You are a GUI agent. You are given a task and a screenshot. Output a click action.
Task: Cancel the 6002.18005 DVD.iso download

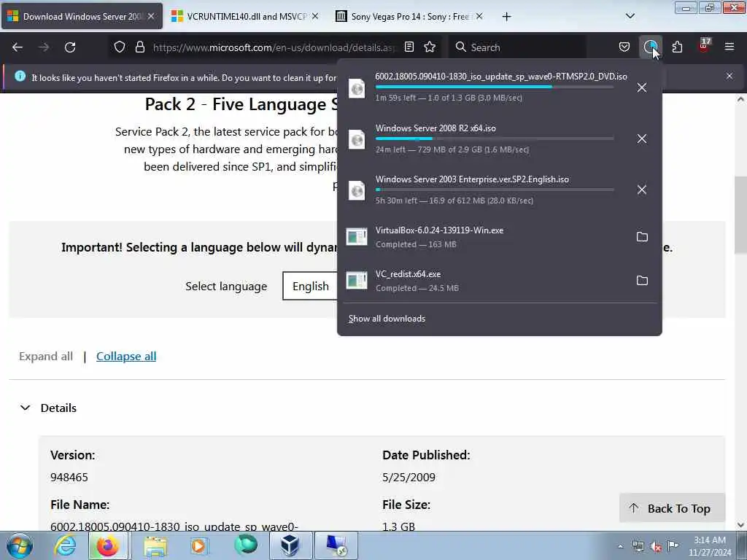click(x=642, y=87)
